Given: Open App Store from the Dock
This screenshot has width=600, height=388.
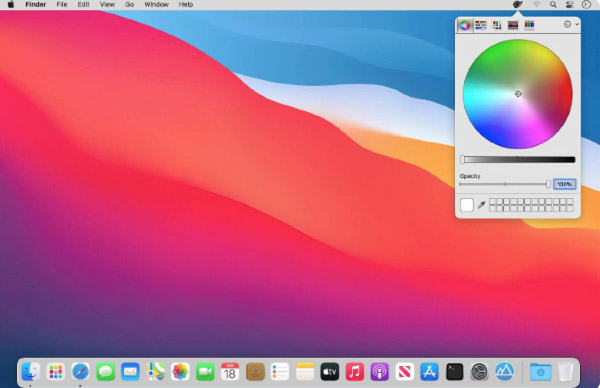Looking at the screenshot, I should pyautogui.click(x=429, y=372).
